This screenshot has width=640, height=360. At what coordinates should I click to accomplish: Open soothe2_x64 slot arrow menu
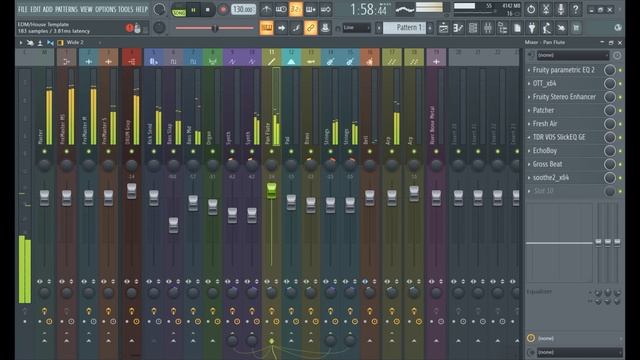529,178
